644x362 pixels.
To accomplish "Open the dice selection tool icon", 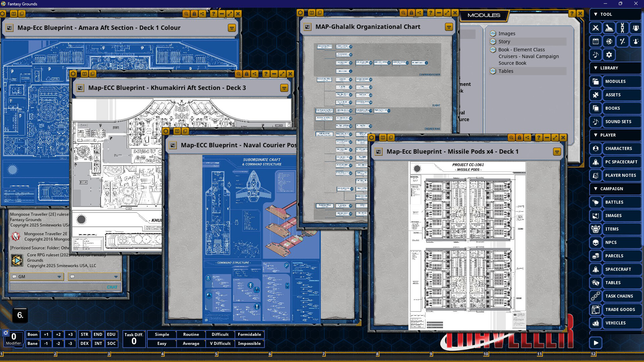I will [609, 41].
